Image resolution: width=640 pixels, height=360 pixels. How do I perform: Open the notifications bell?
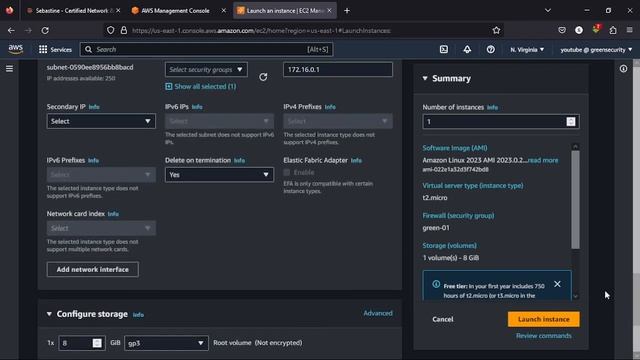467,49
